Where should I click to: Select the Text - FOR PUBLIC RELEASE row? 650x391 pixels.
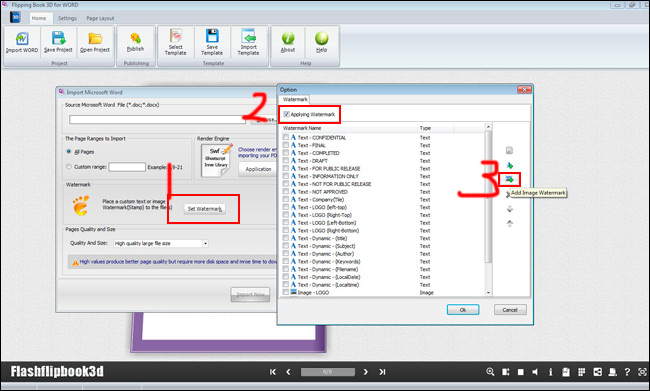point(383,168)
